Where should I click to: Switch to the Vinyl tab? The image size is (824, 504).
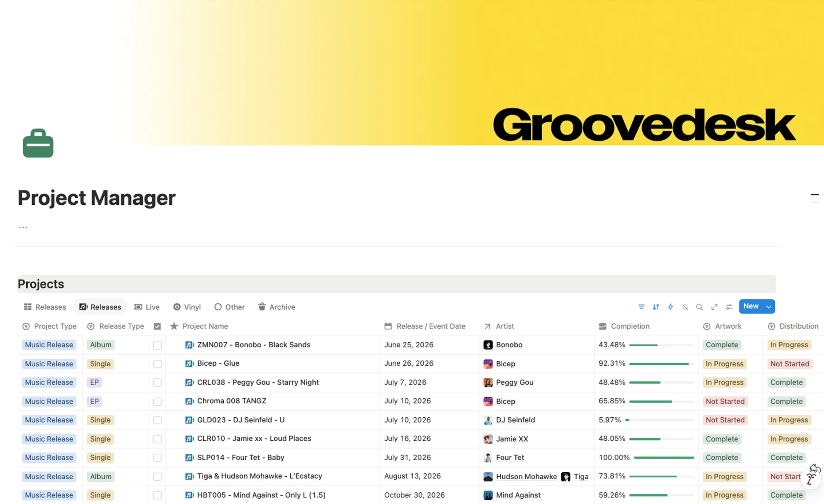pos(187,307)
